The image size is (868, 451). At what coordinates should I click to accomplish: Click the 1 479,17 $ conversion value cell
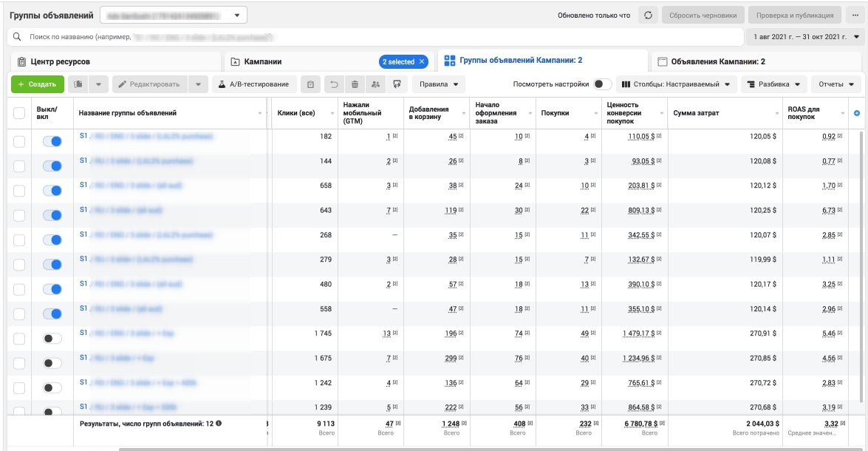click(x=638, y=333)
